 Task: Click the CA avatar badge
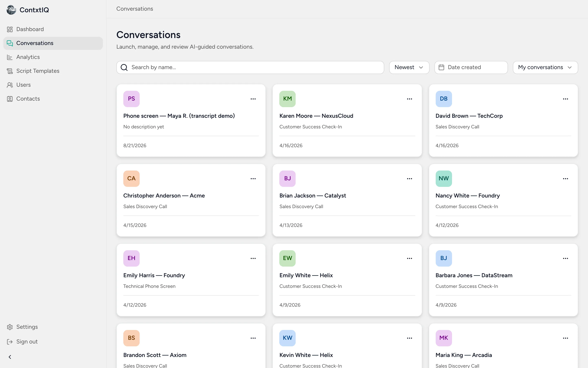(x=131, y=179)
